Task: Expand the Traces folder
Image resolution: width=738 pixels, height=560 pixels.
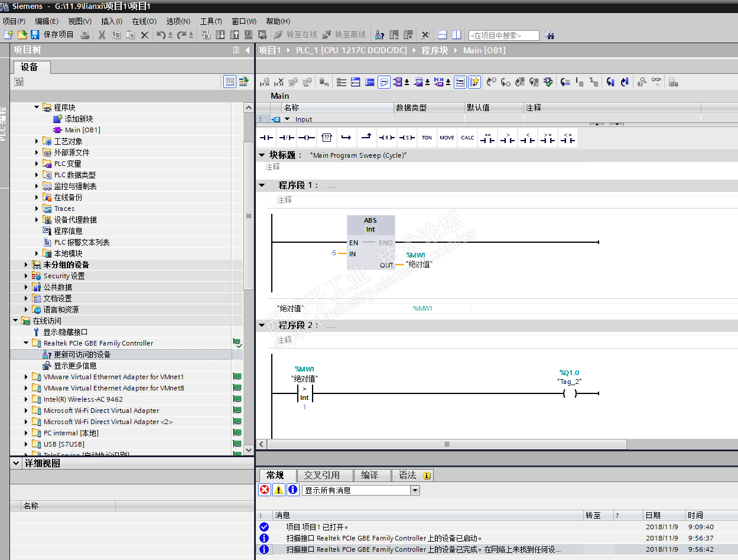Action: click(x=37, y=209)
